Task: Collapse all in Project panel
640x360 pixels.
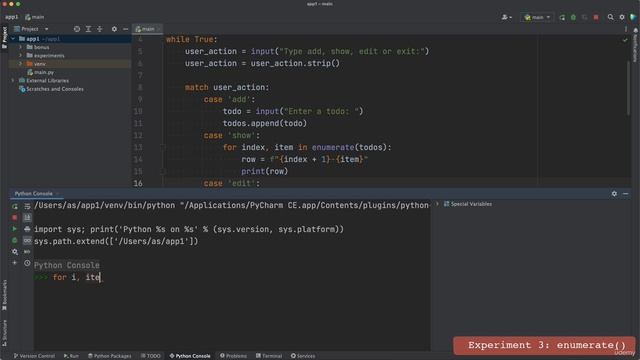Action: pyautogui.click(x=100, y=29)
